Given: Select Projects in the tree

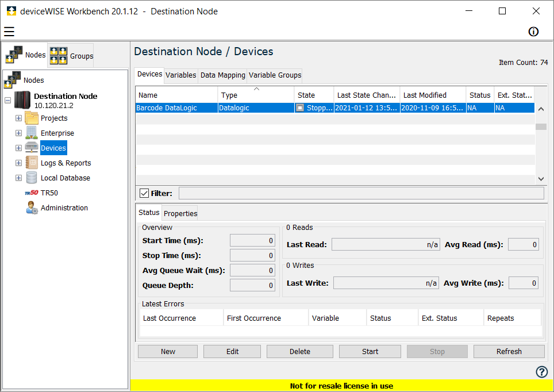Looking at the screenshot, I should click(x=53, y=118).
